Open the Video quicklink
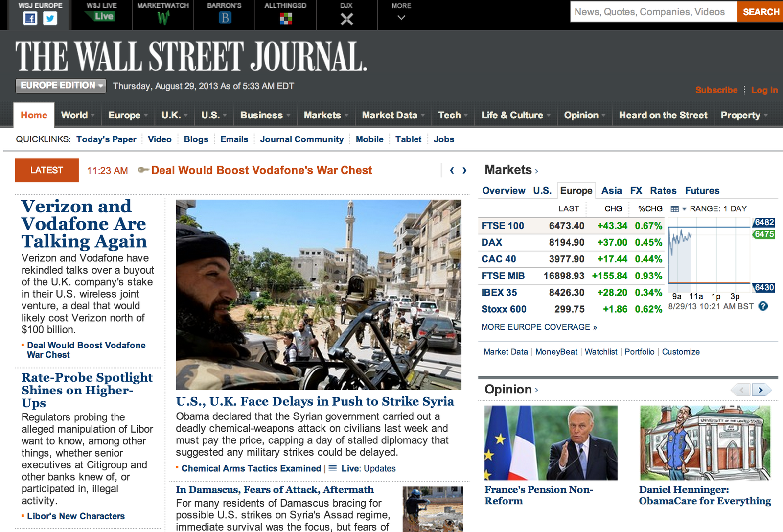 pos(160,139)
